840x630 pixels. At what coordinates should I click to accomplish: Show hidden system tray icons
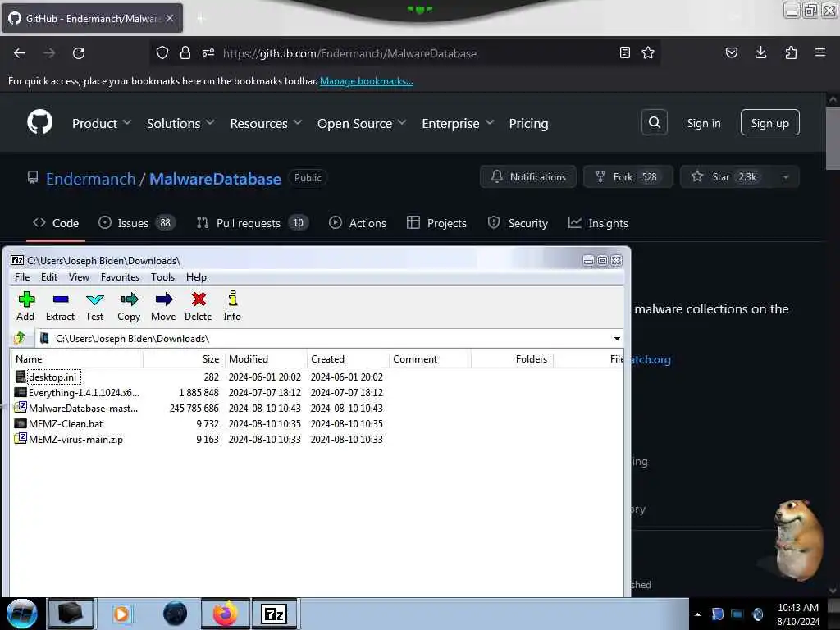697,614
